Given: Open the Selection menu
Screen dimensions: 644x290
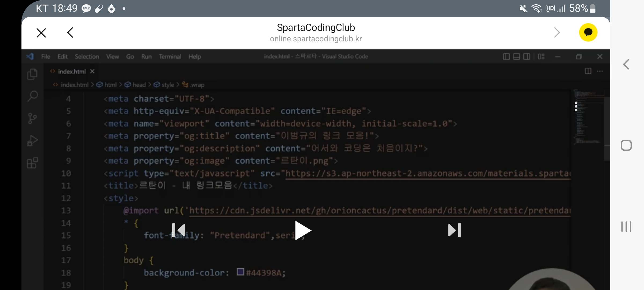Looking at the screenshot, I should 87,57.
